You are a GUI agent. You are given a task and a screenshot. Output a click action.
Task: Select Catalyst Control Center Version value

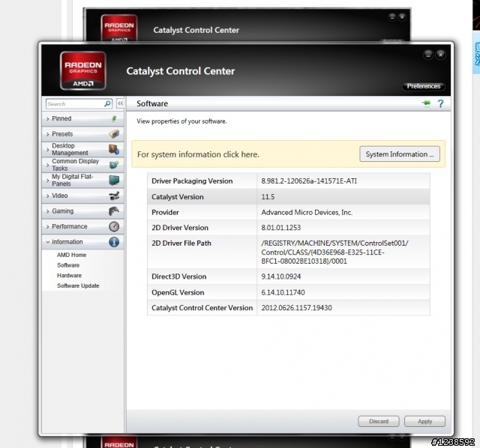(x=297, y=308)
